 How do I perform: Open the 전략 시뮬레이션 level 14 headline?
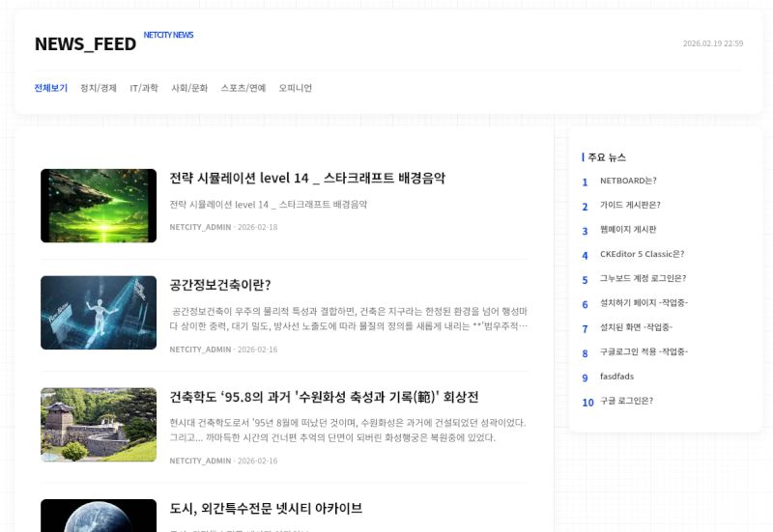coord(307,179)
